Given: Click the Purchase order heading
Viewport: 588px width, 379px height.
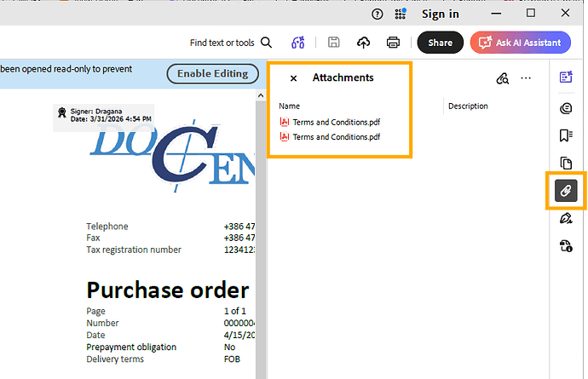Looking at the screenshot, I should click(168, 290).
